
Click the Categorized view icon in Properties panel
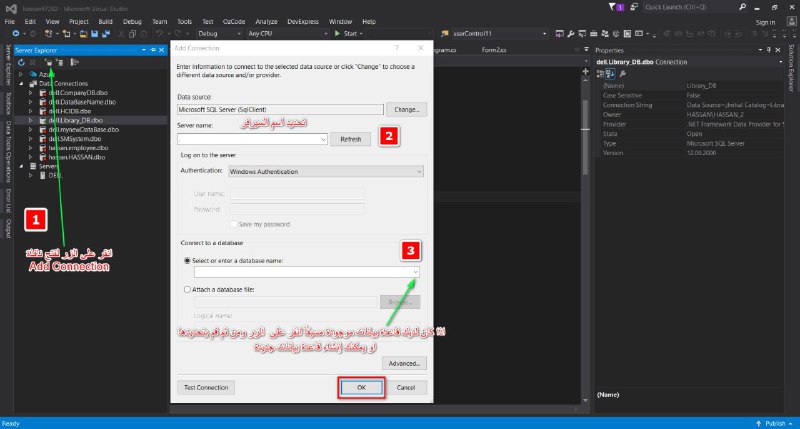[x=601, y=74]
